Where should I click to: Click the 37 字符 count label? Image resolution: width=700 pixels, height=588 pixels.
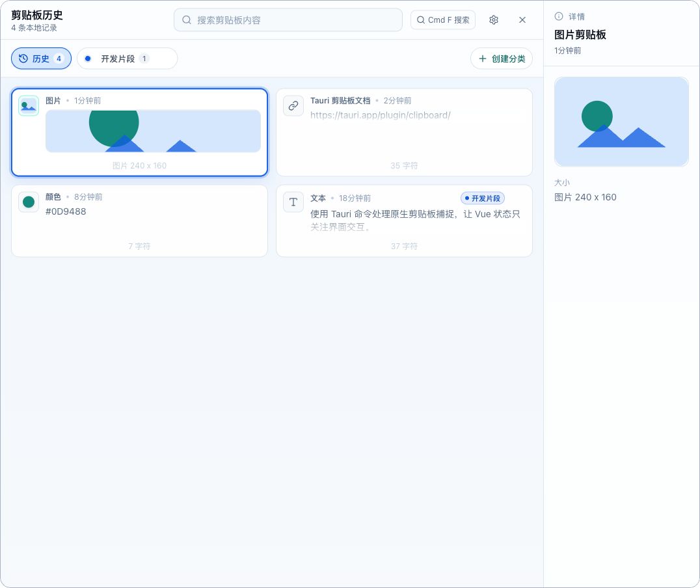[404, 247]
